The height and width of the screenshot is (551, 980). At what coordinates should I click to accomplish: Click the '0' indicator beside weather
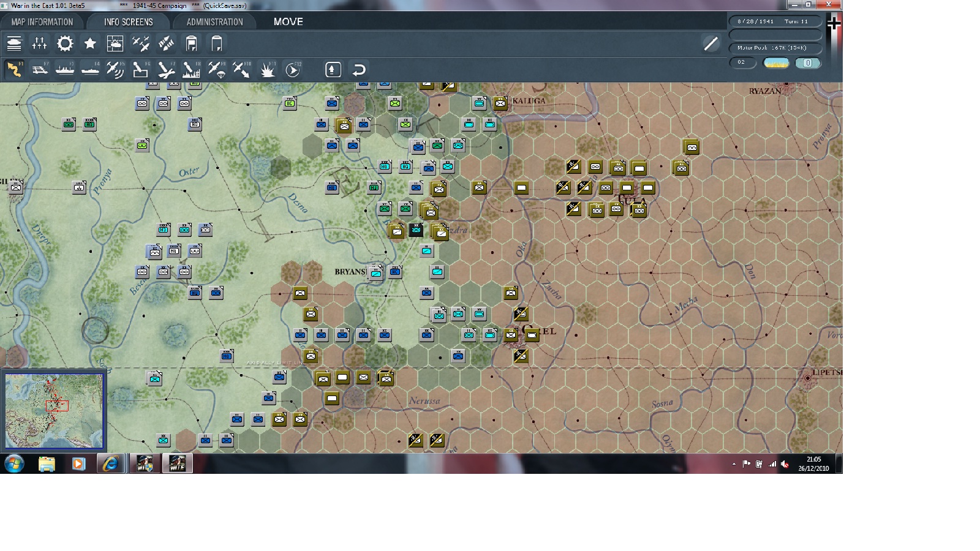pos(808,62)
